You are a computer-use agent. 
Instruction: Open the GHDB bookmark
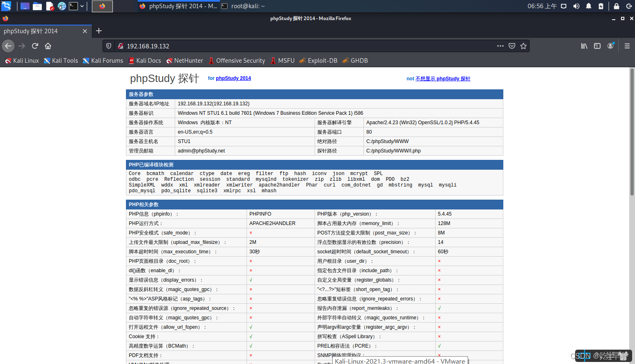[x=355, y=61]
